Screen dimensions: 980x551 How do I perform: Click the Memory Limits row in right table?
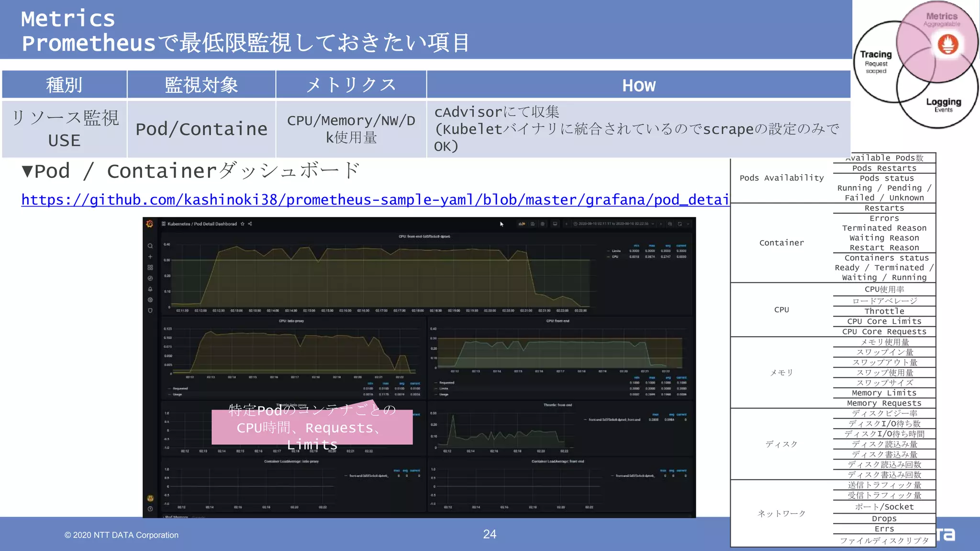(x=884, y=393)
